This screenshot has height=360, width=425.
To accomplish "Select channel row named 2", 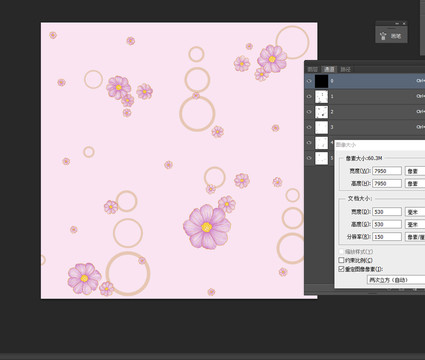I will click(x=365, y=112).
